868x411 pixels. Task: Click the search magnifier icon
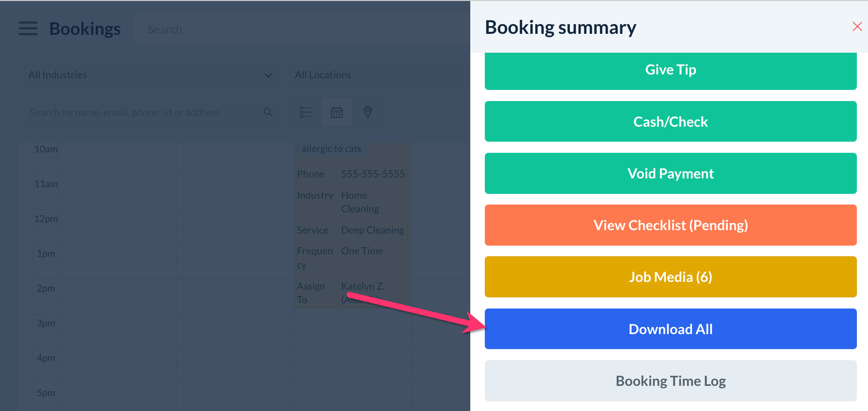coord(268,112)
